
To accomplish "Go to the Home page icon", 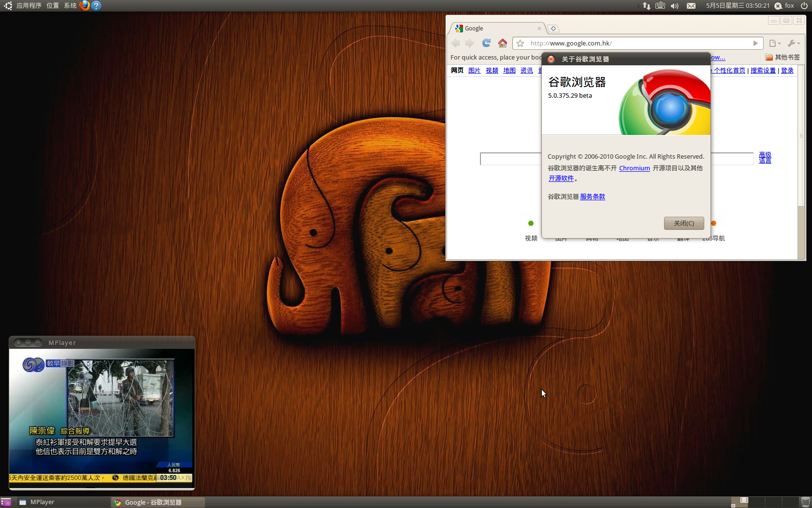I will [x=503, y=43].
